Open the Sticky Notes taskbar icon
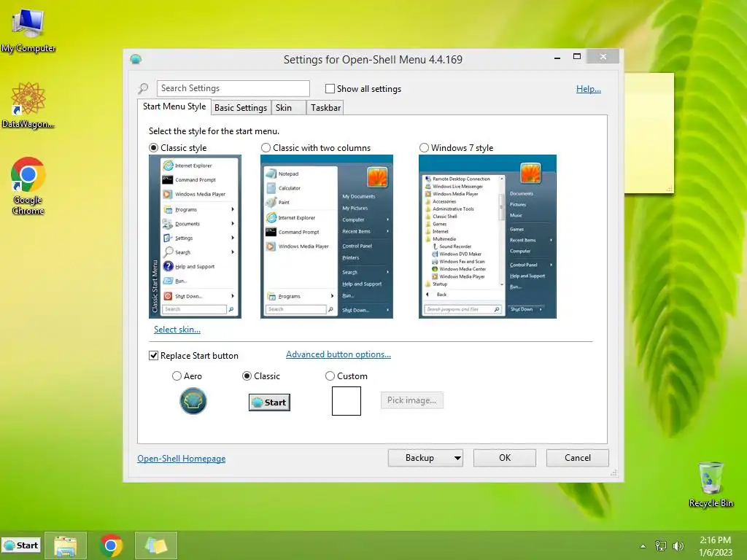Viewport: 747px width, 560px height. [156, 545]
